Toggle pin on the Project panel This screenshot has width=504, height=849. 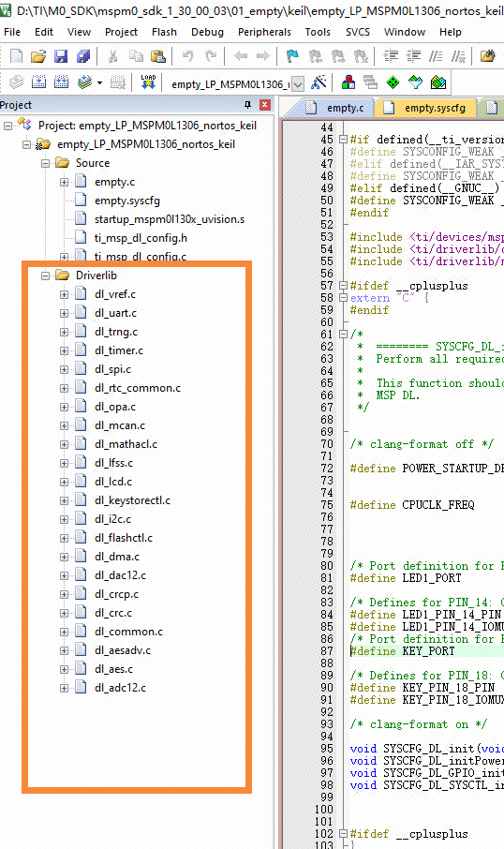pyautogui.click(x=248, y=105)
